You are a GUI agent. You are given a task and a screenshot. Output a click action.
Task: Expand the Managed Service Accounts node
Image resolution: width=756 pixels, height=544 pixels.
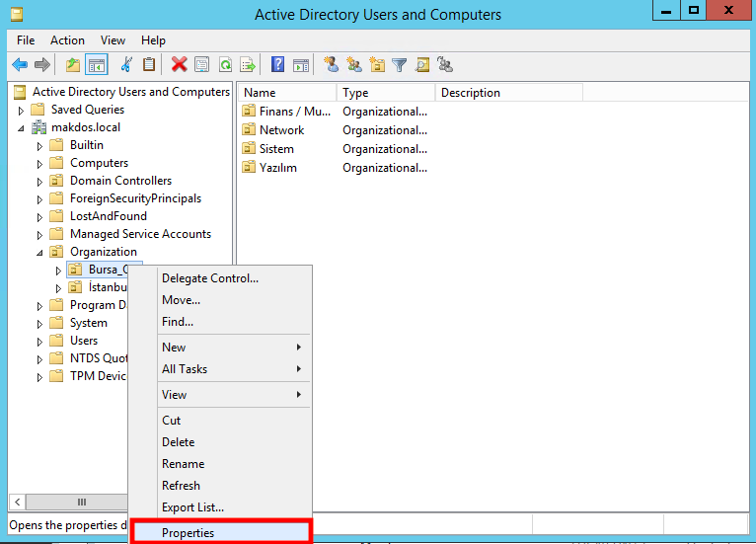pyautogui.click(x=39, y=235)
